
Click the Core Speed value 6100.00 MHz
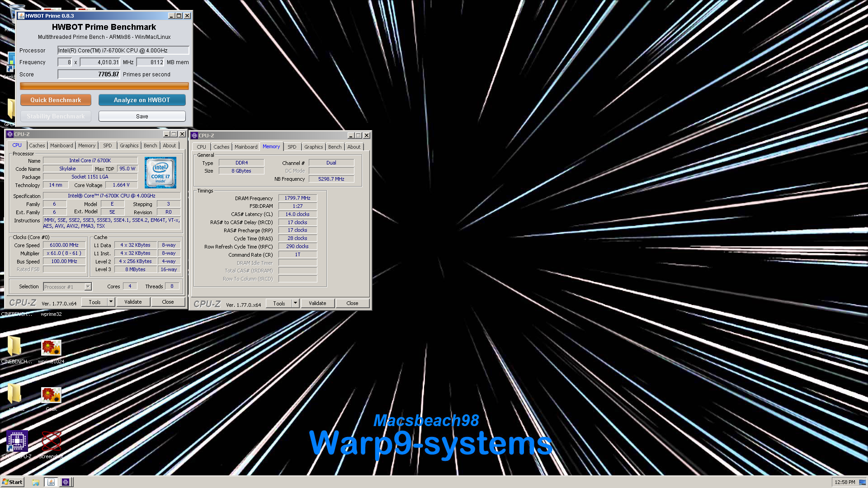coord(64,245)
